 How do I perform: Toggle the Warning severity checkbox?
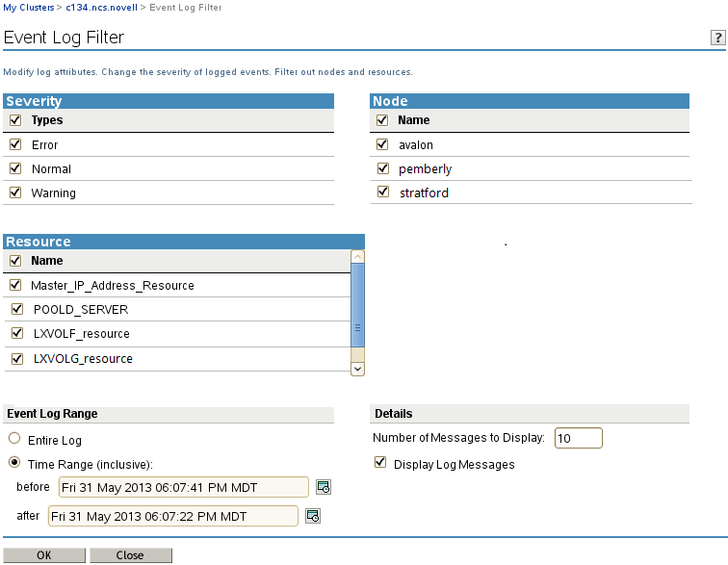[15, 193]
